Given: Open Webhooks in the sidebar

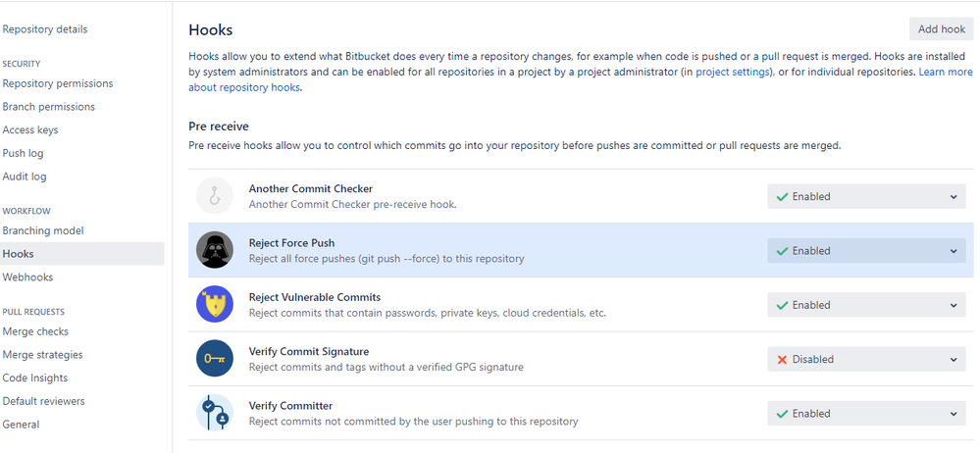Looking at the screenshot, I should click(x=27, y=277).
